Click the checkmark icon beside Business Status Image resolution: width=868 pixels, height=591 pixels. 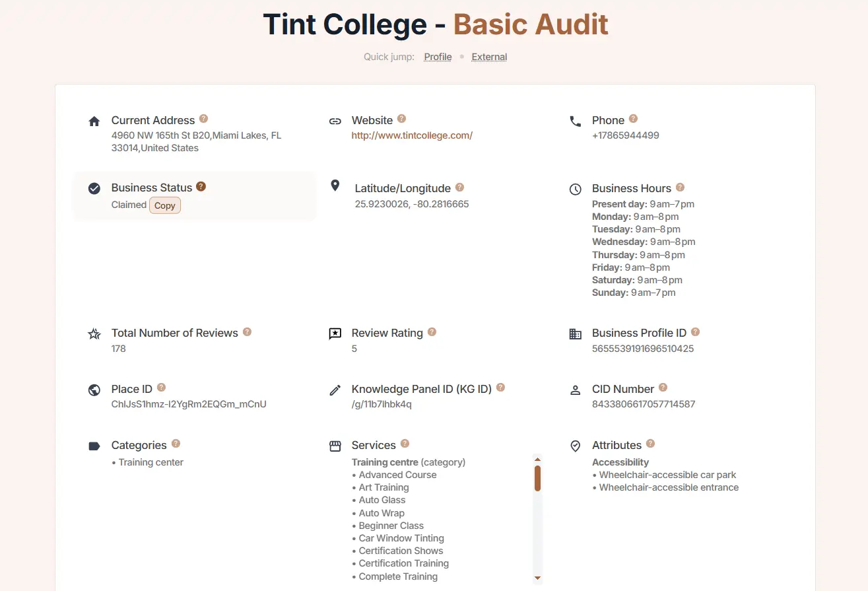[94, 188]
